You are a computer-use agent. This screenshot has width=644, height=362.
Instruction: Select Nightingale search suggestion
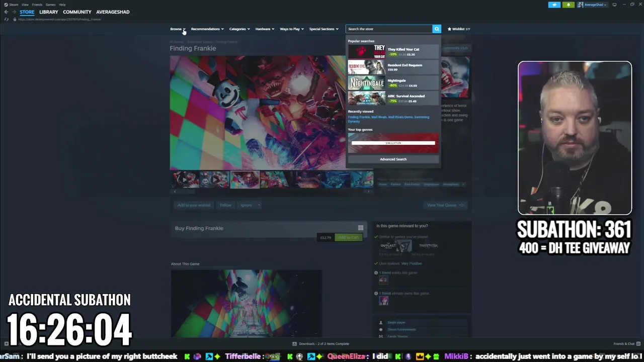coord(393,83)
